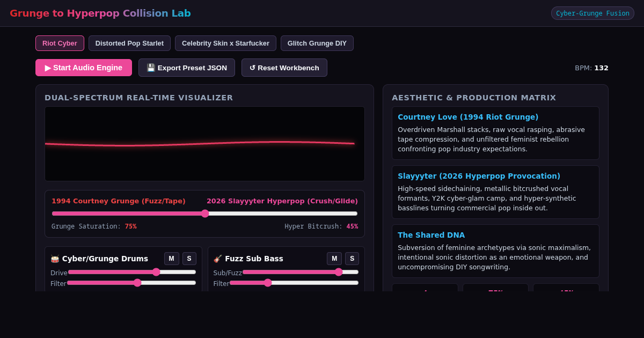Select the Riot Cyber preset
This screenshot has width=644, height=338.
[x=60, y=43]
